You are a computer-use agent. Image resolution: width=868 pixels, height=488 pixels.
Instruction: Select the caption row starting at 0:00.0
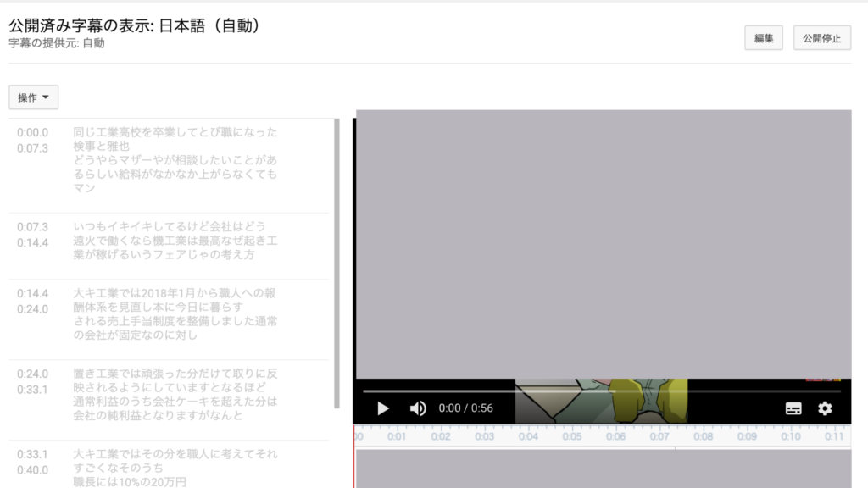(169, 166)
